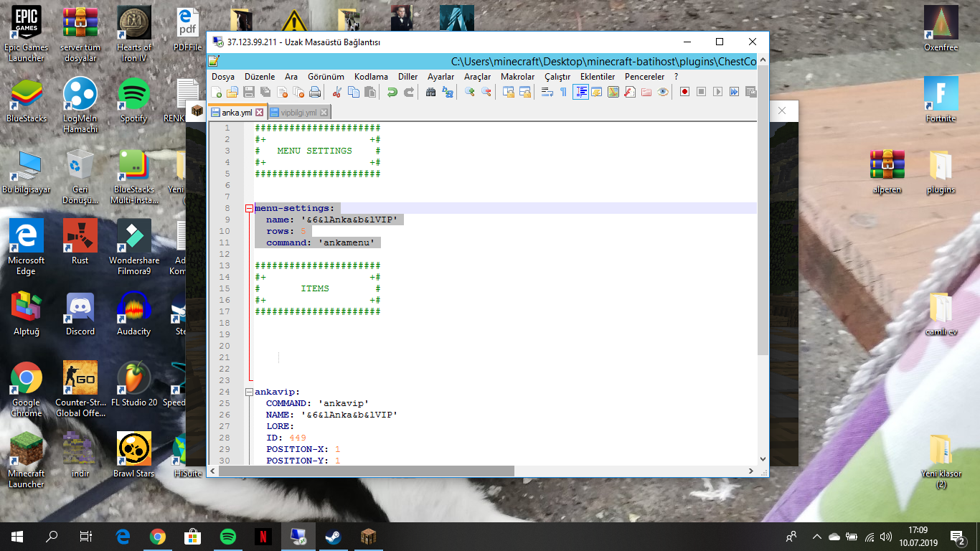Open the Kodlama menu
The image size is (980, 551).
(371, 77)
